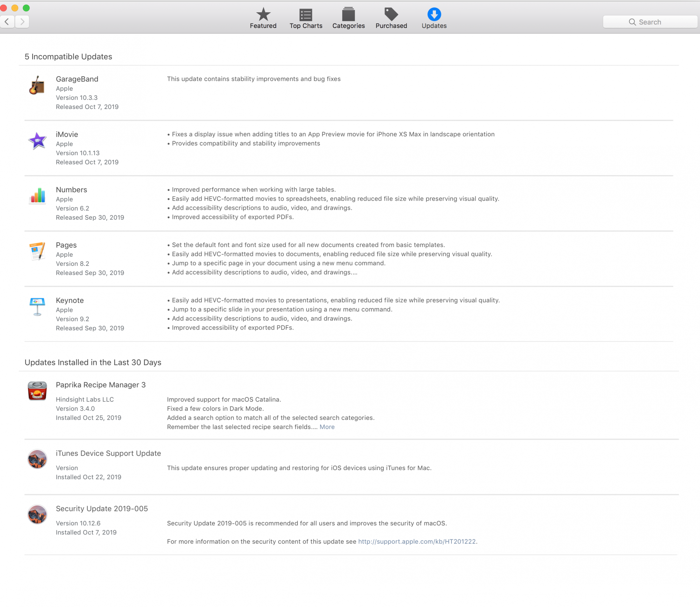Switch to the Top Charts tab label
This screenshot has height=607, width=700.
pyautogui.click(x=306, y=26)
